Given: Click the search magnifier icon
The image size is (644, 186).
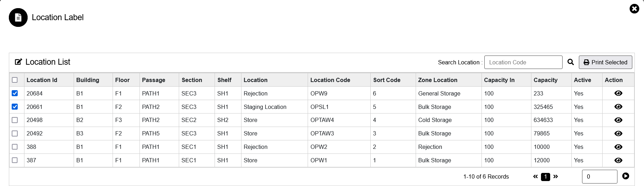Looking at the screenshot, I should [570, 62].
